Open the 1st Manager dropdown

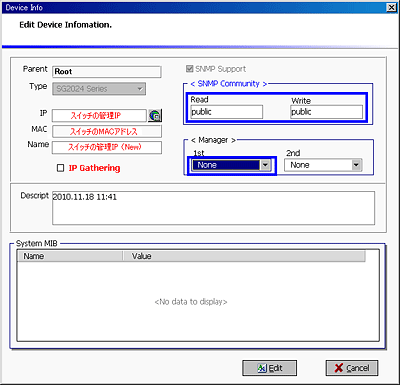[x=266, y=165]
